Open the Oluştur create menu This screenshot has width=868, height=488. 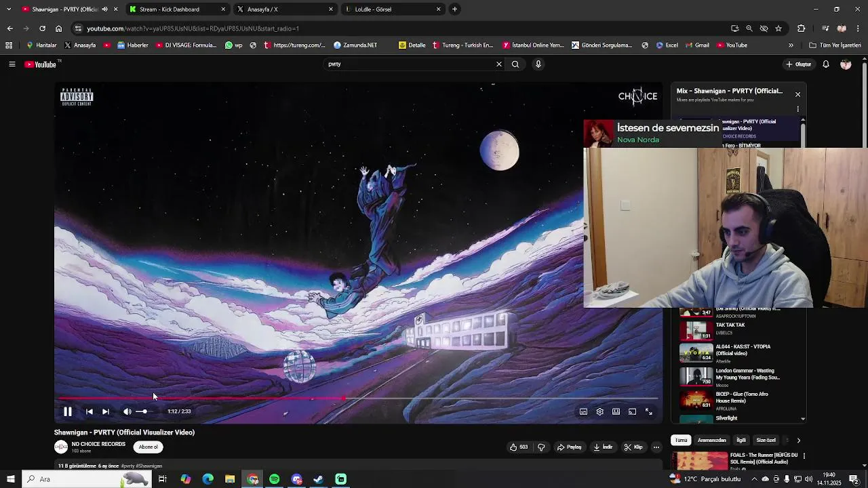[x=799, y=64]
